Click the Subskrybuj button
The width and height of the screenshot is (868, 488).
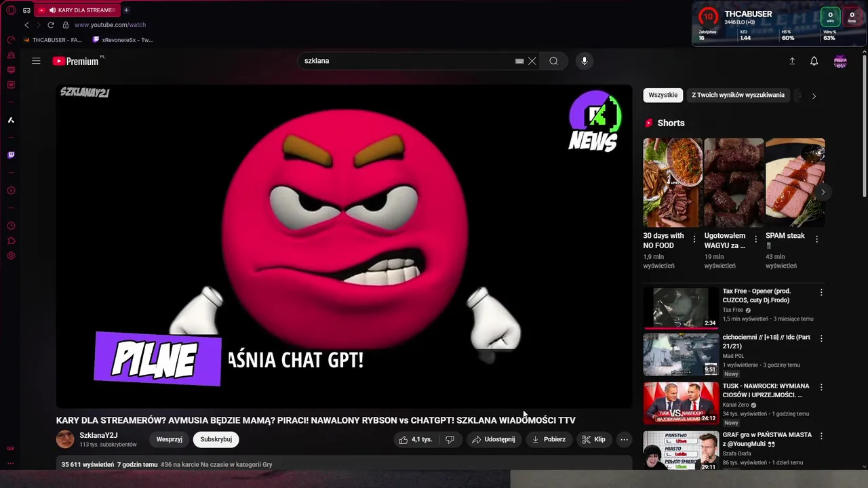point(216,439)
